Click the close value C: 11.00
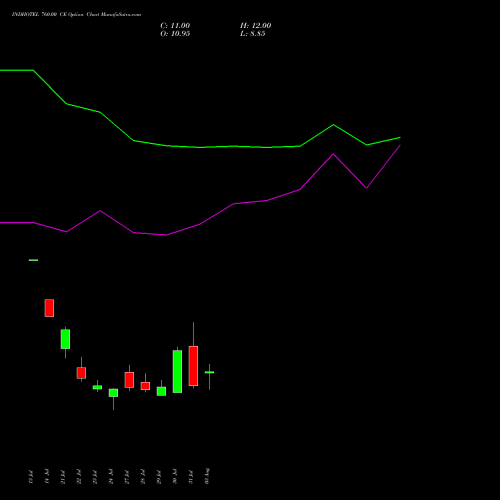 tap(175, 26)
